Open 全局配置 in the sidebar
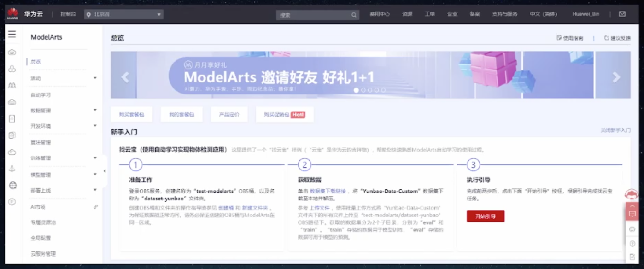 point(41,238)
